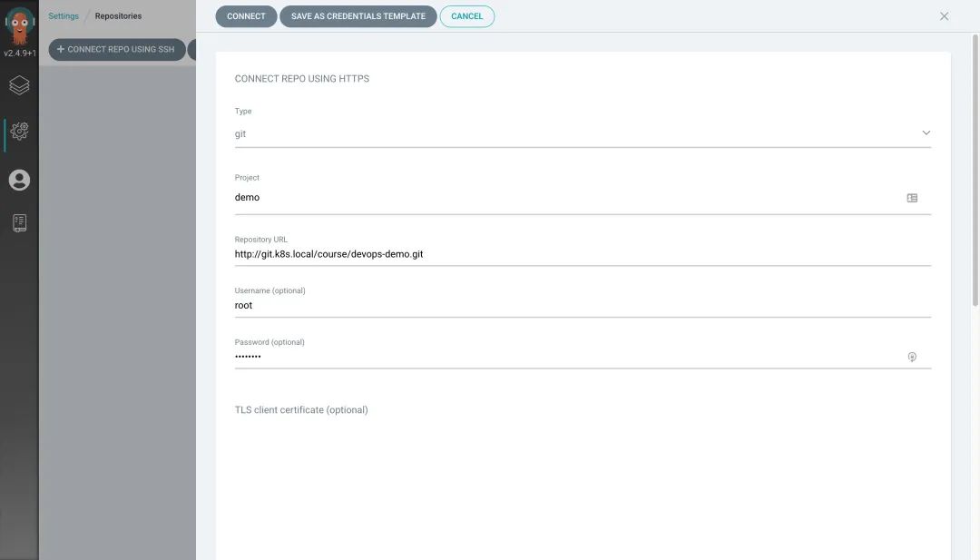
Task: Click the Repository URL input field
Action: 583,254
